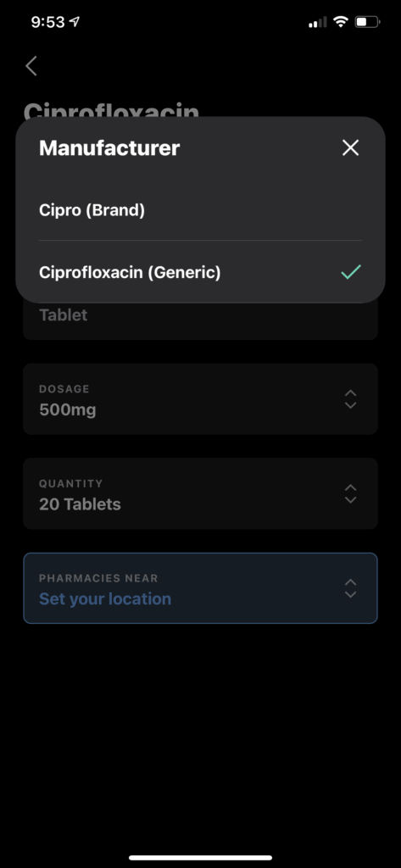The width and height of the screenshot is (401, 868).
Task: Open the 500mg dosage field
Action: 200,398
